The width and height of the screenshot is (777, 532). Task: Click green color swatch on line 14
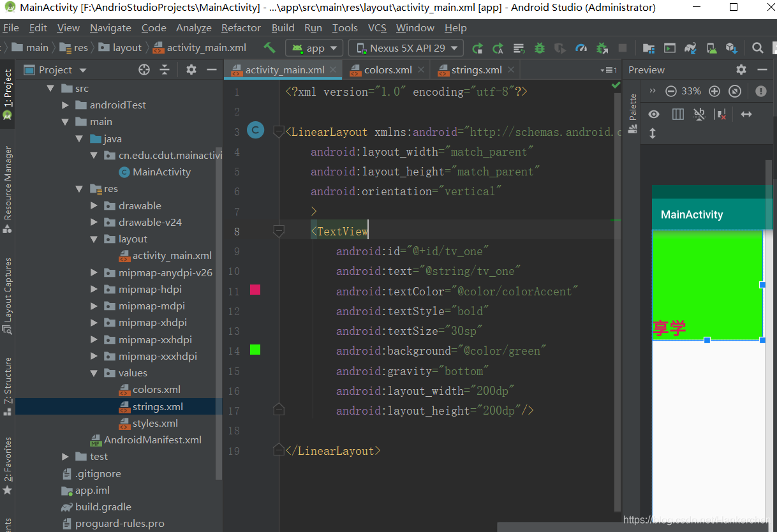point(255,349)
